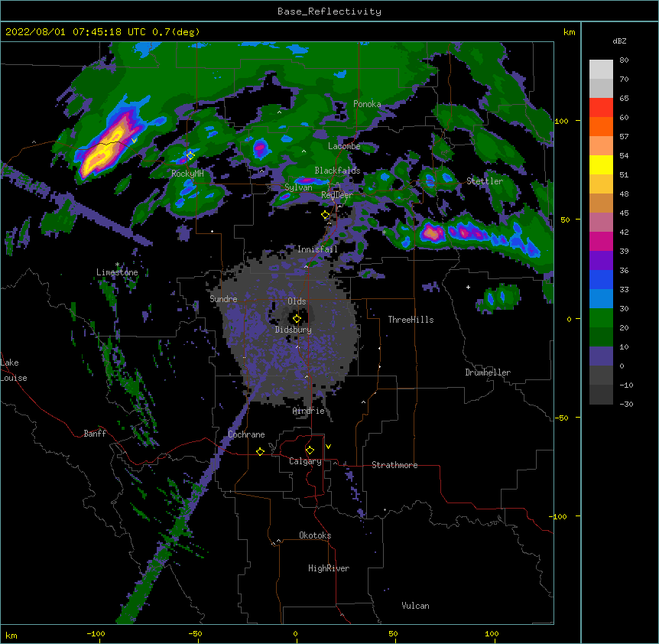Click the Strathmore label
The width and height of the screenshot is (659, 644).
coord(394,465)
